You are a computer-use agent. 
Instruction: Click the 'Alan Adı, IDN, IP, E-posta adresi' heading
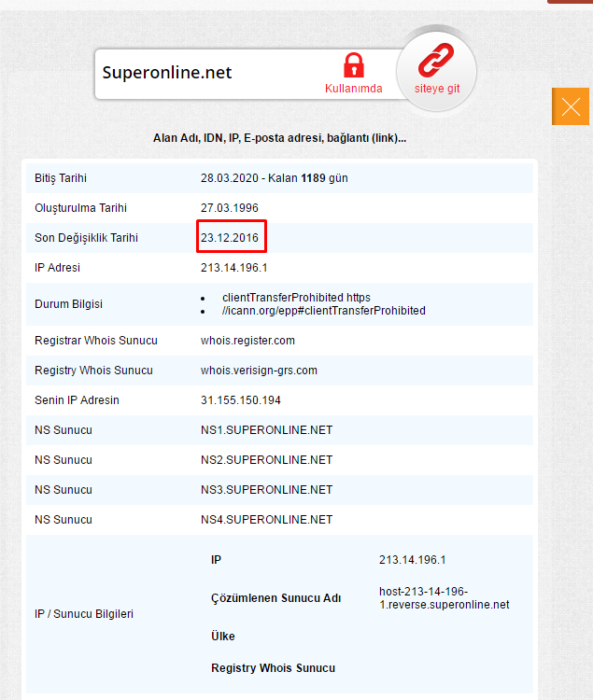(x=279, y=138)
